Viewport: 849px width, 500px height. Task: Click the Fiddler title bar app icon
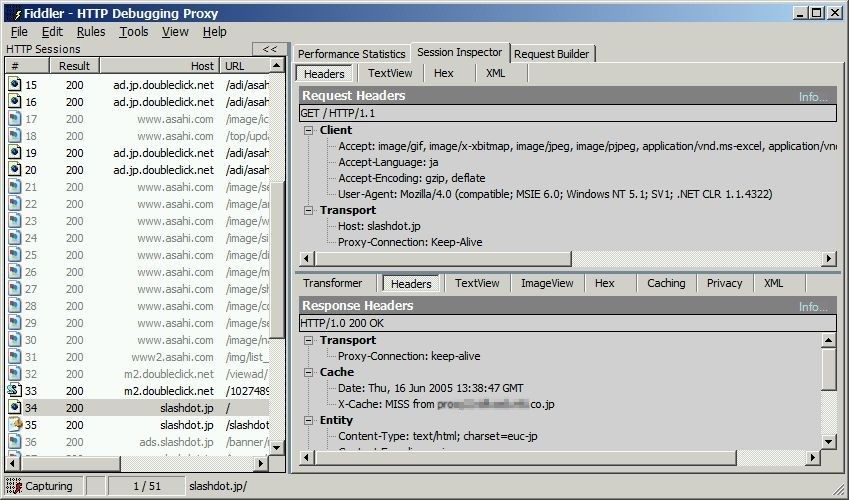point(15,14)
